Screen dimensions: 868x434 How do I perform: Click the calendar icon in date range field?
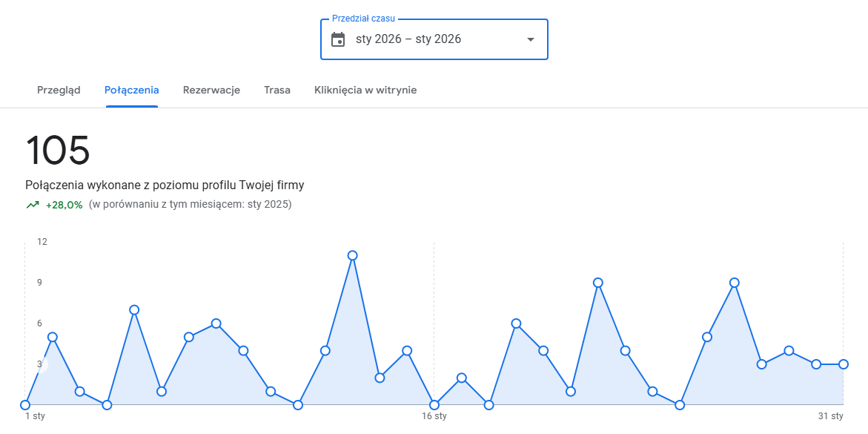(x=338, y=39)
